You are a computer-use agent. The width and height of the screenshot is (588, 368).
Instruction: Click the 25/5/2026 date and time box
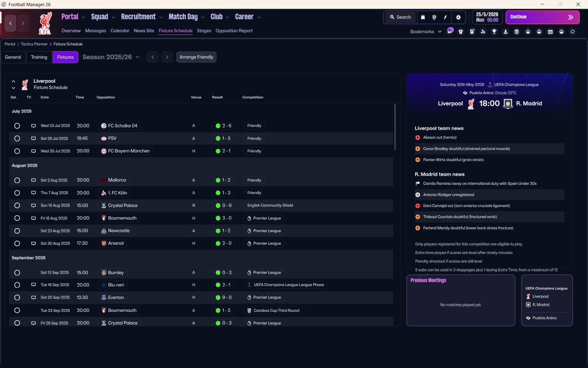[487, 17]
